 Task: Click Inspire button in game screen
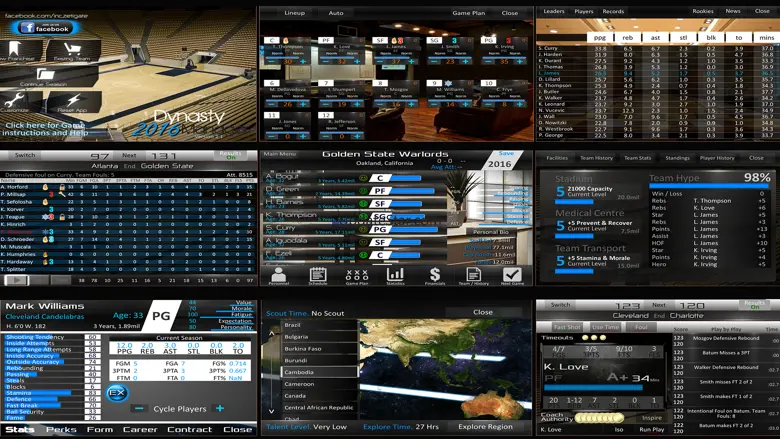tap(652, 418)
